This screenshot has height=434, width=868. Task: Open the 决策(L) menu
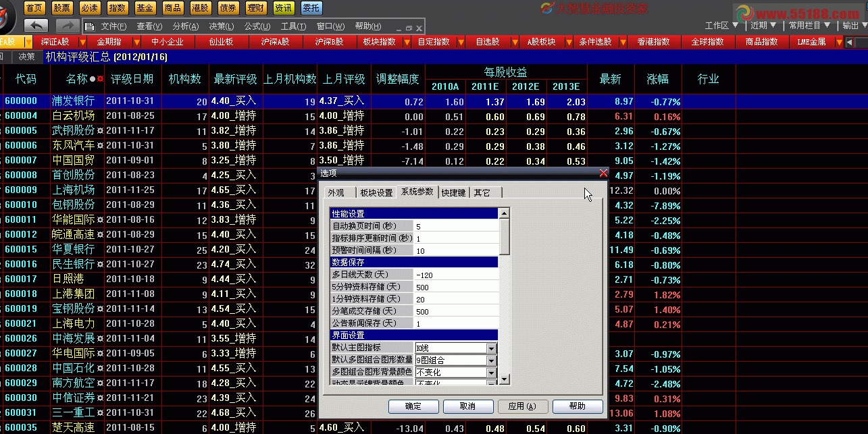coord(222,27)
